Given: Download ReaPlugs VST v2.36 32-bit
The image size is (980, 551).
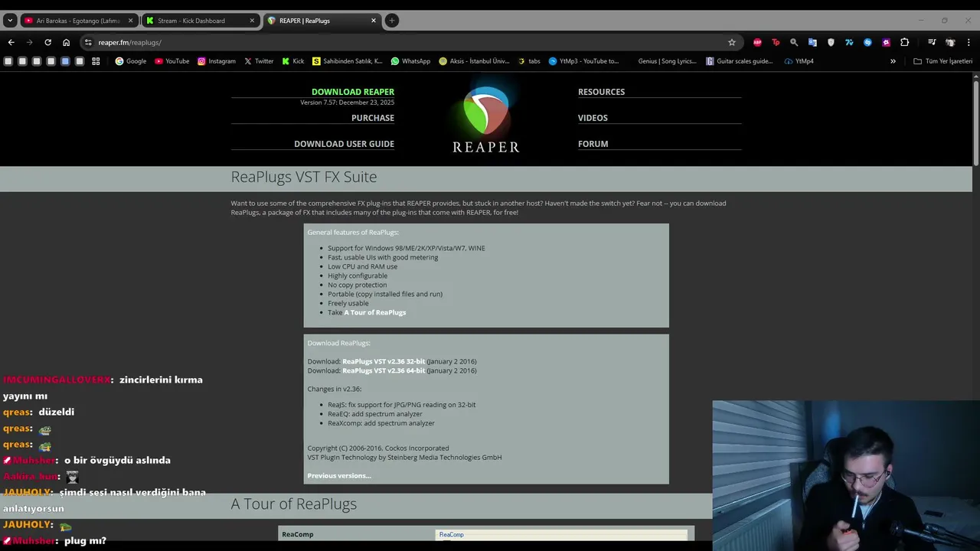Looking at the screenshot, I should tap(384, 361).
